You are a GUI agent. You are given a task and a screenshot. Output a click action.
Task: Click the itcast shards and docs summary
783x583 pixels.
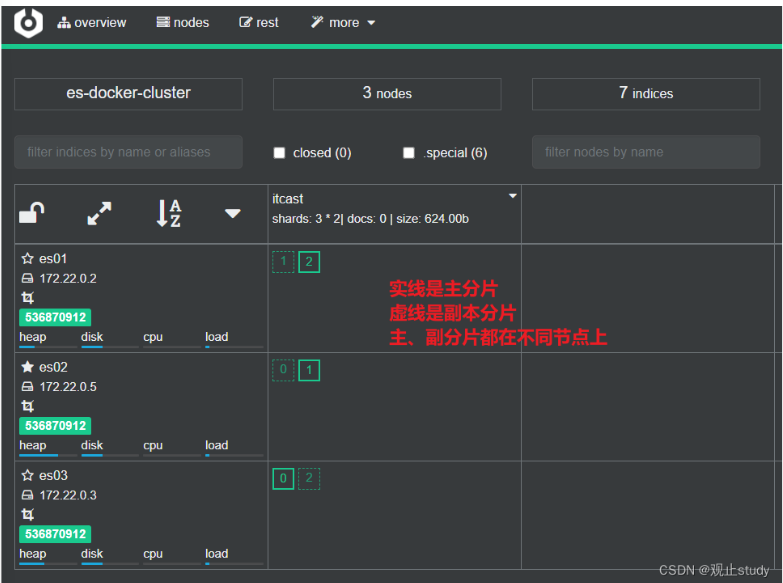pyautogui.click(x=370, y=219)
